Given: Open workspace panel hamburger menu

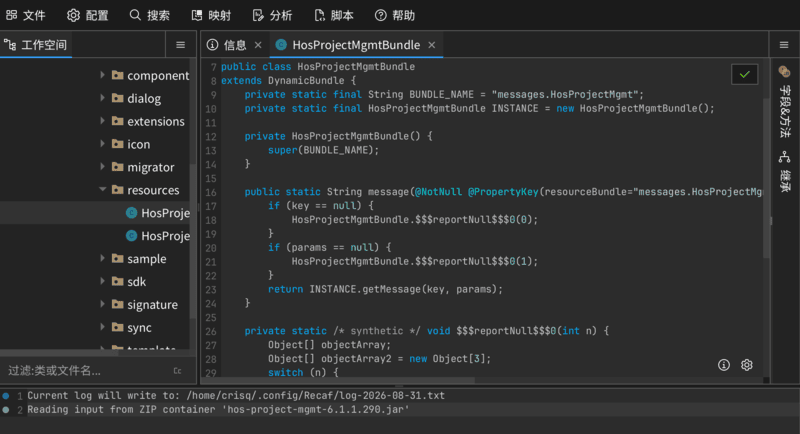Looking at the screenshot, I should 181,45.
